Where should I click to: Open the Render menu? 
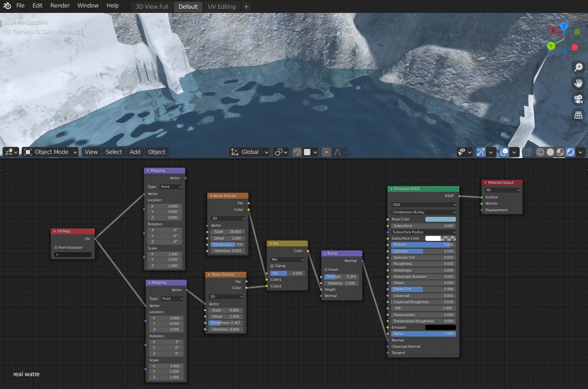[x=60, y=5]
